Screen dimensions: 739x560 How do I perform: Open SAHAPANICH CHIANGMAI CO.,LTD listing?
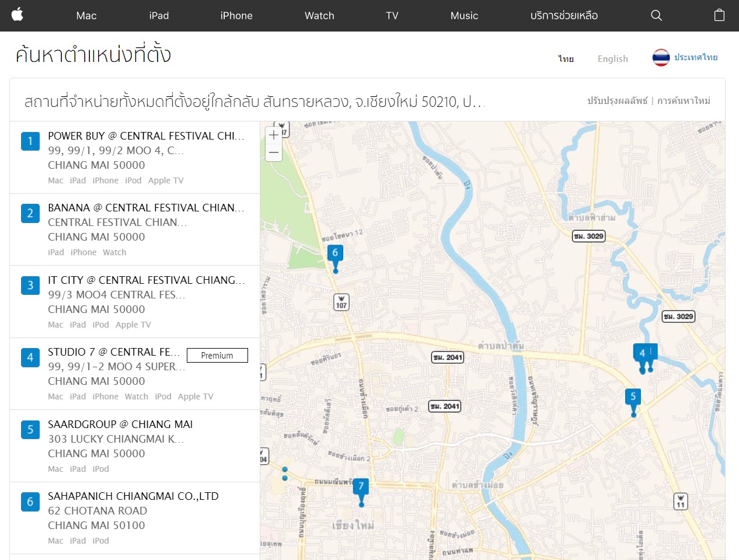tap(133, 496)
